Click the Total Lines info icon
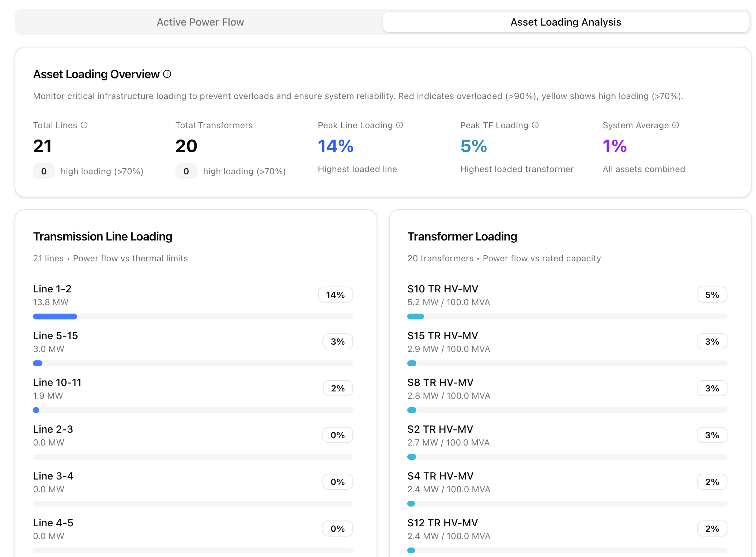 pos(85,125)
